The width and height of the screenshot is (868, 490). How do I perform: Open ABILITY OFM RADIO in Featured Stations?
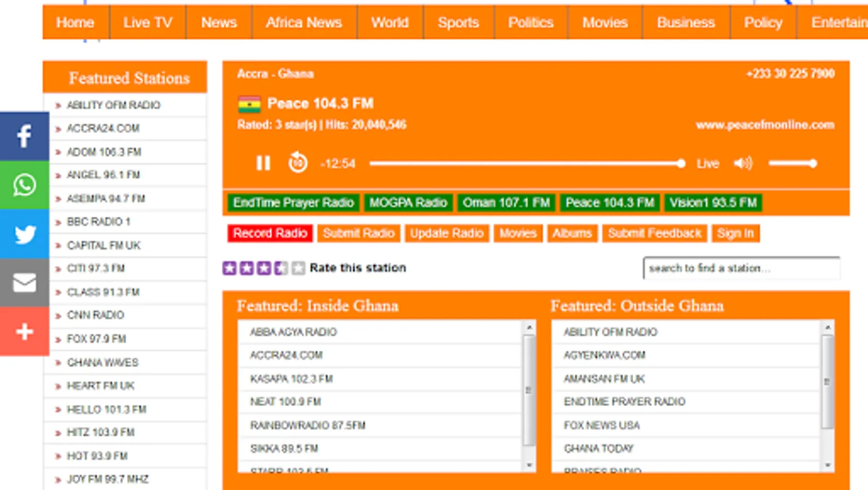point(113,105)
